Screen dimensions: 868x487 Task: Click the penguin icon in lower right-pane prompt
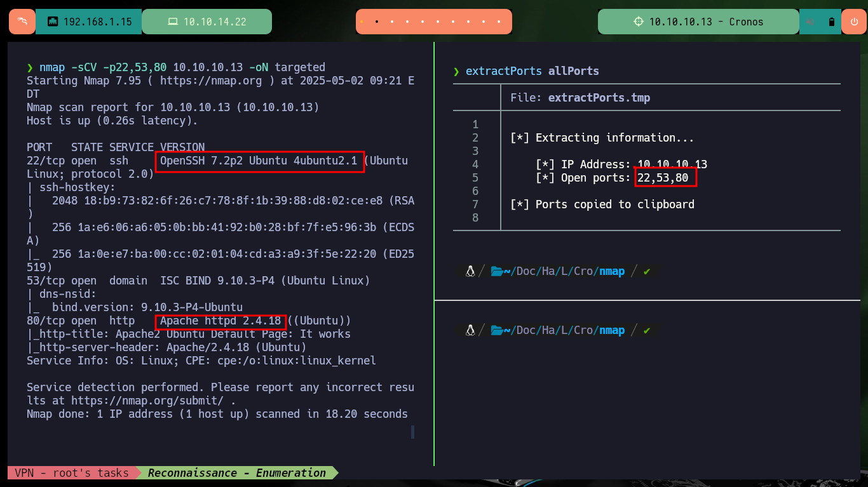click(470, 330)
